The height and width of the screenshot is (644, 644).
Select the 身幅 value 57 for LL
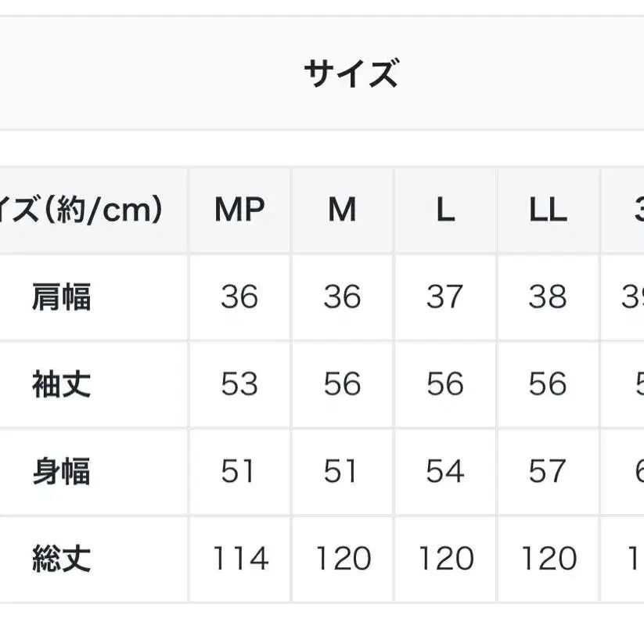(x=548, y=472)
